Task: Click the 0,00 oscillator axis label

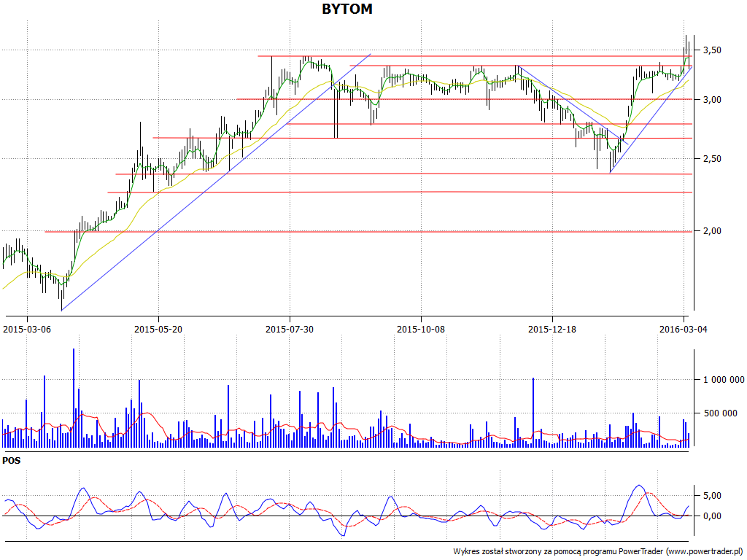Action: (712, 516)
